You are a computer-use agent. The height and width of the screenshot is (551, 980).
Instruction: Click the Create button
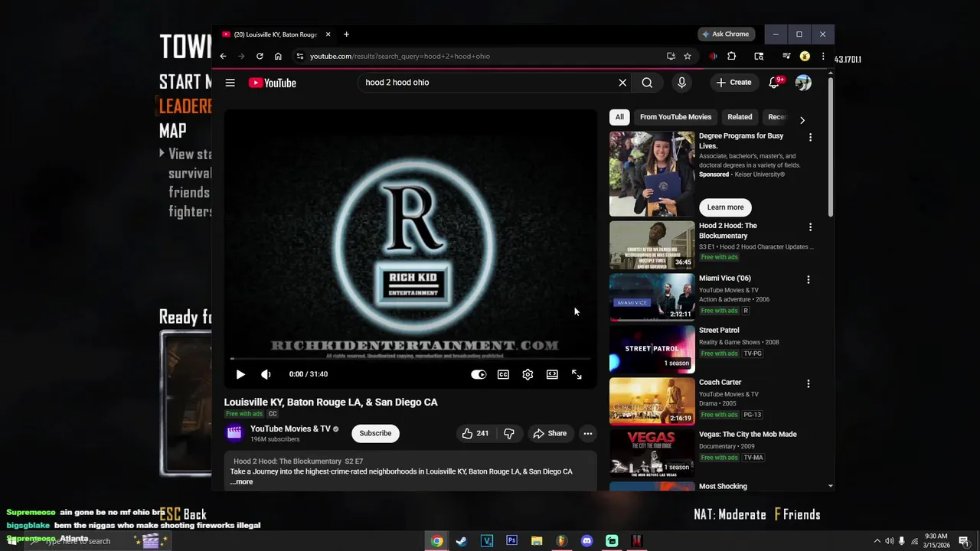734,83
